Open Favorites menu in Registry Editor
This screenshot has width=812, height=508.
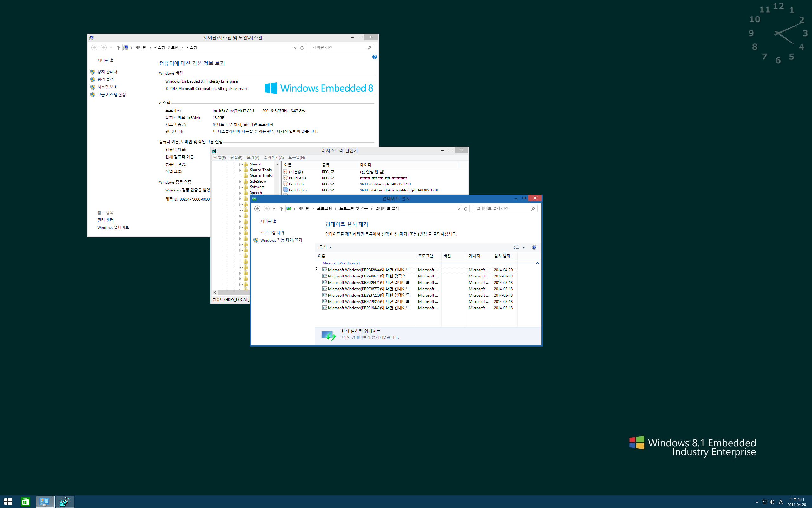pos(273,157)
